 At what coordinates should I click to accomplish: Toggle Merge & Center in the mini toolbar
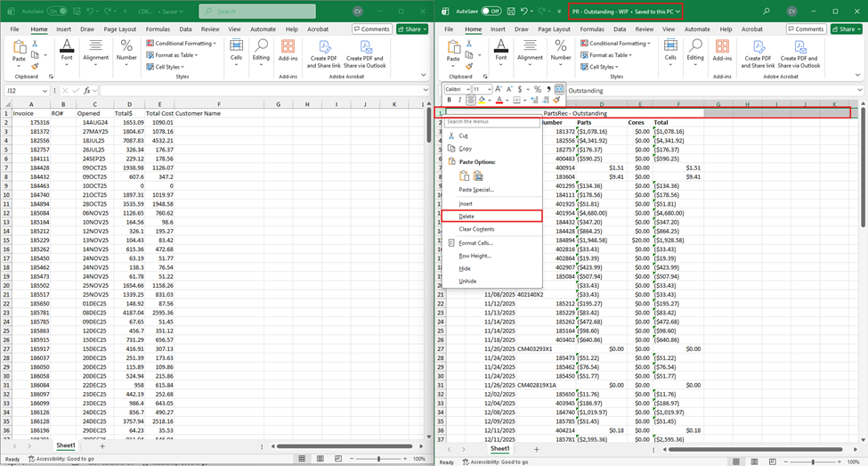(x=559, y=89)
